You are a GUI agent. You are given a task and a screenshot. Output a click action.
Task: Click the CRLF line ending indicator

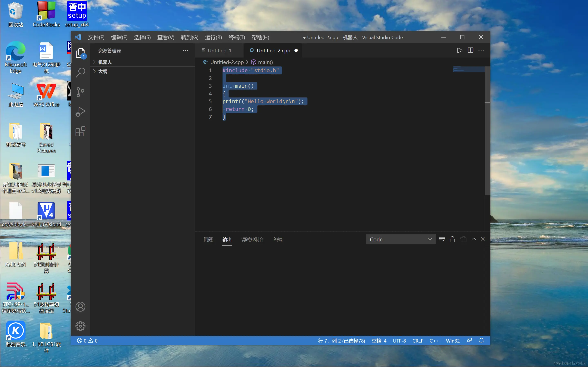pyautogui.click(x=418, y=341)
